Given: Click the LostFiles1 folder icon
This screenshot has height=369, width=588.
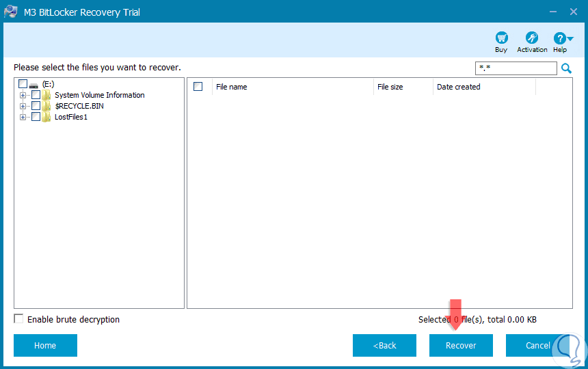Looking at the screenshot, I should 46,117.
